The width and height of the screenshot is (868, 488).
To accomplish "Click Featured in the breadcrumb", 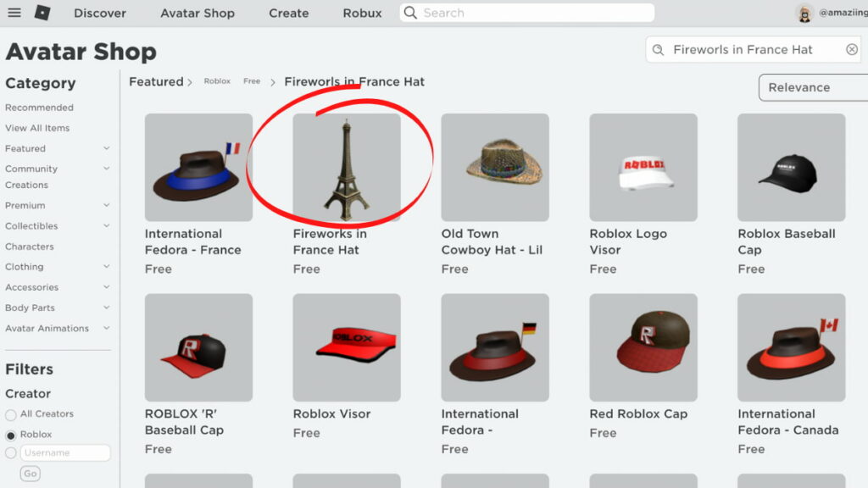I will 156,82.
